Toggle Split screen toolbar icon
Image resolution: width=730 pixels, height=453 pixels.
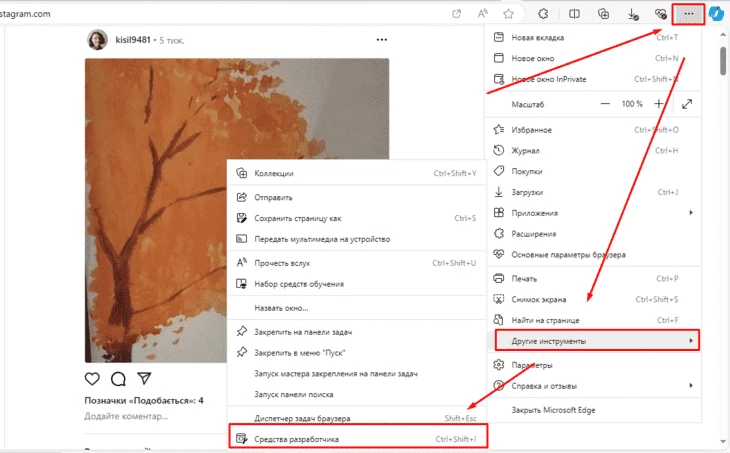point(574,14)
